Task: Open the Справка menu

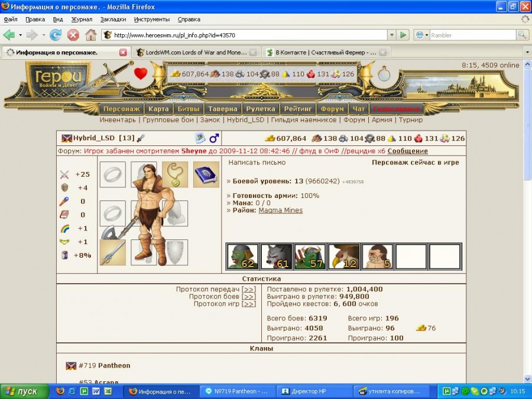Action: tap(189, 20)
